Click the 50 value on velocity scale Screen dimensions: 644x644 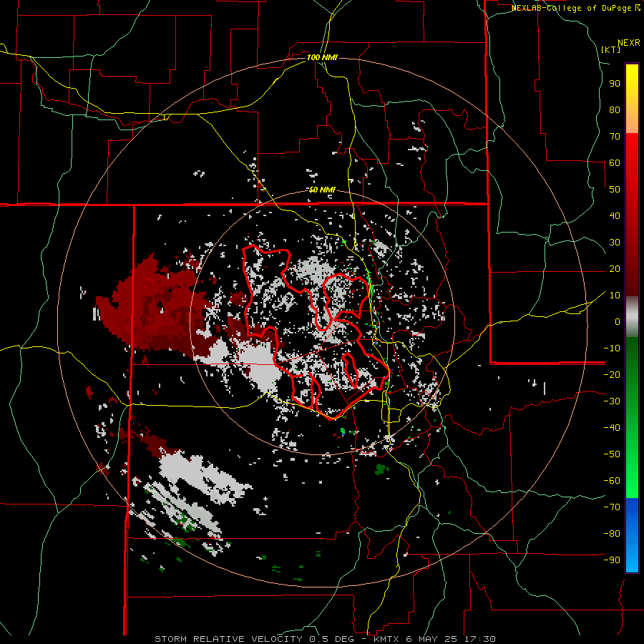click(x=615, y=190)
